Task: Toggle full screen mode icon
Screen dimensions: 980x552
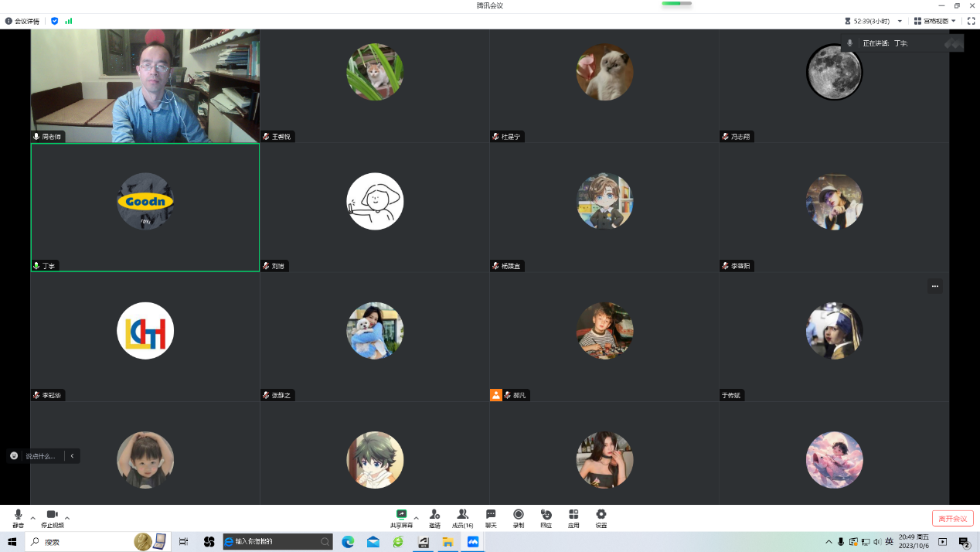Action: [x=971, y=21]
